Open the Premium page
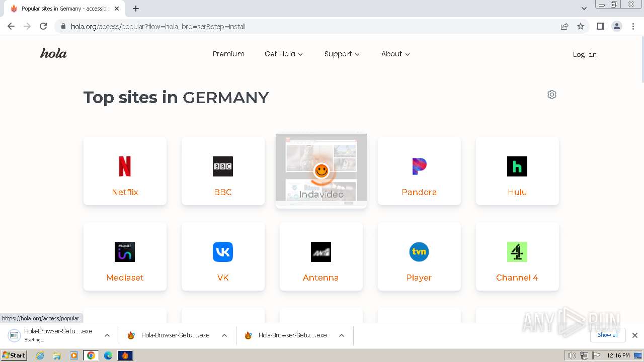Viewport: 644px width, 362px height. 228,54
